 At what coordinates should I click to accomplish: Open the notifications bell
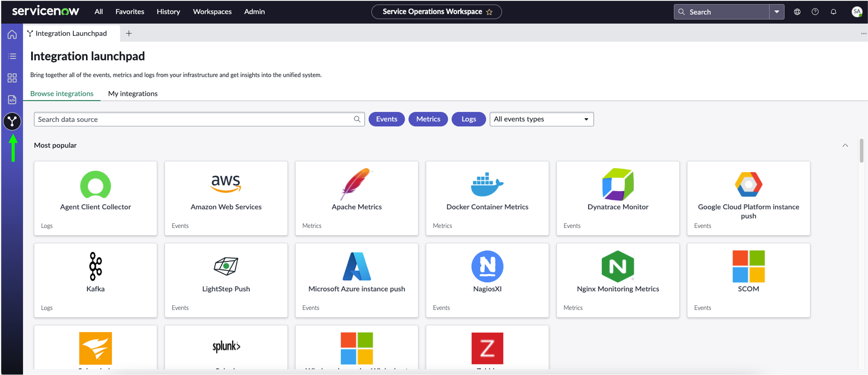tap(833, 11)
